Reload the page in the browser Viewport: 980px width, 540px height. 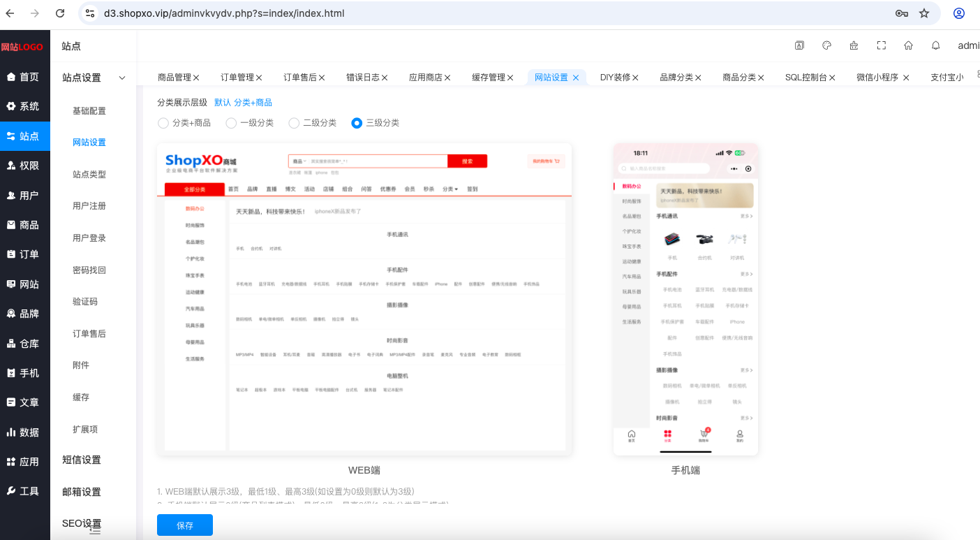(60, 13)
